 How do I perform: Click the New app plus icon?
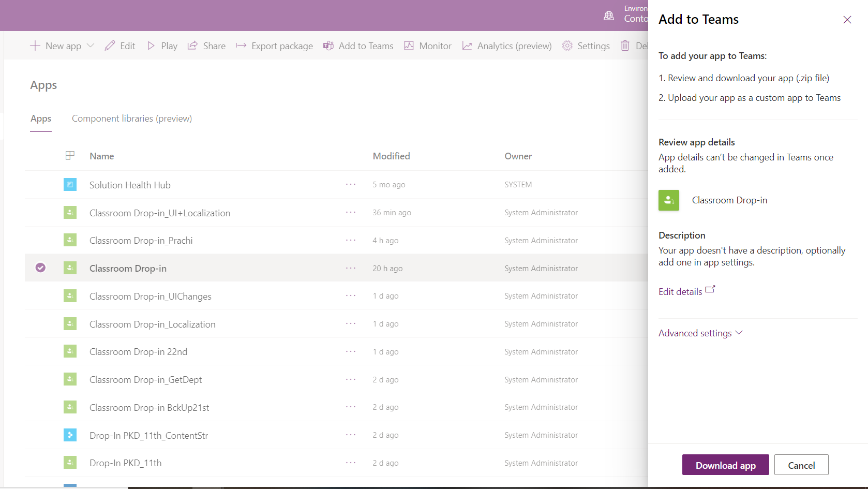click(35, 46)
